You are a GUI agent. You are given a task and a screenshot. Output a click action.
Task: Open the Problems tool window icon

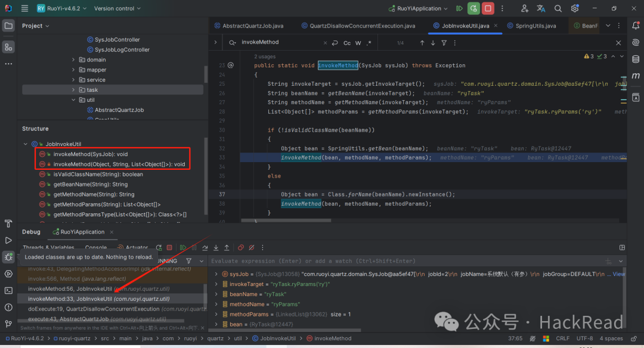8,307
